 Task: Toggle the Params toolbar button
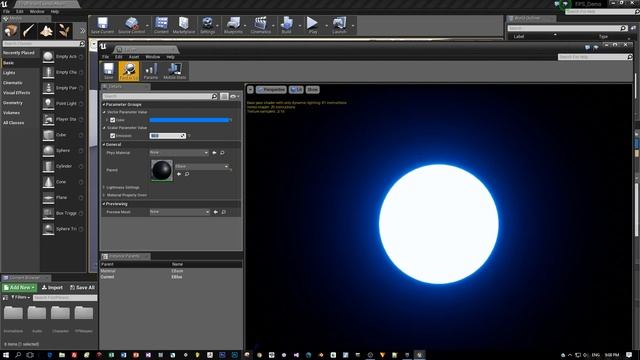[x=151, y=71]
